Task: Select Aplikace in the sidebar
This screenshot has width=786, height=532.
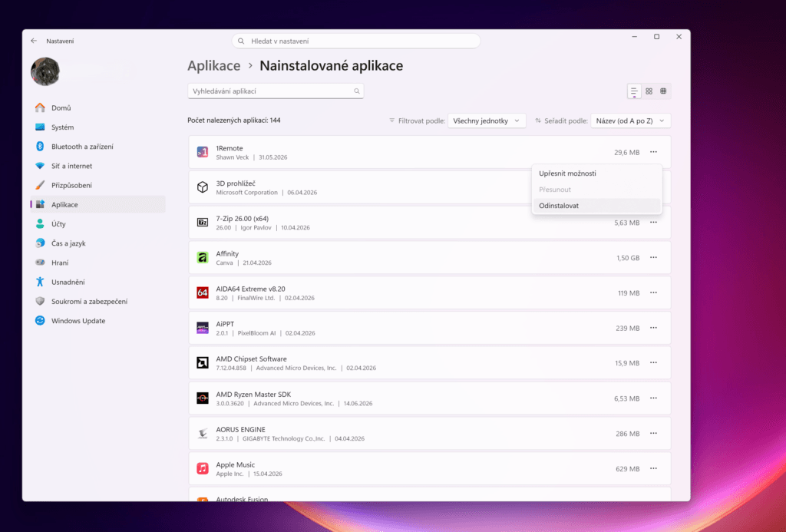Action: point(97,204)
